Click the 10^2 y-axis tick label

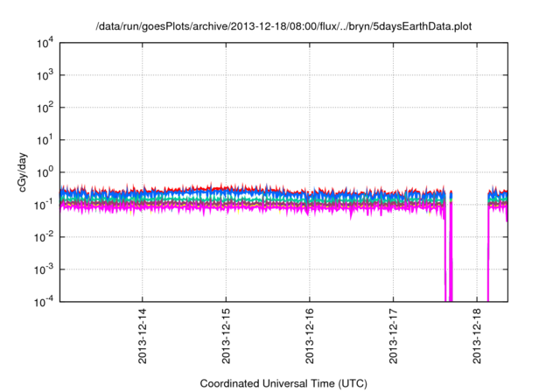pyautogui.click(x=45, y=108)
